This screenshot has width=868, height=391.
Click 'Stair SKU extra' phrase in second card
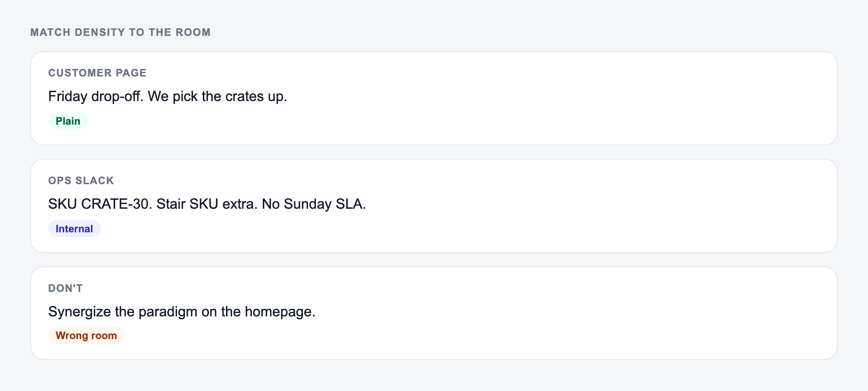[x=206, y=204]
